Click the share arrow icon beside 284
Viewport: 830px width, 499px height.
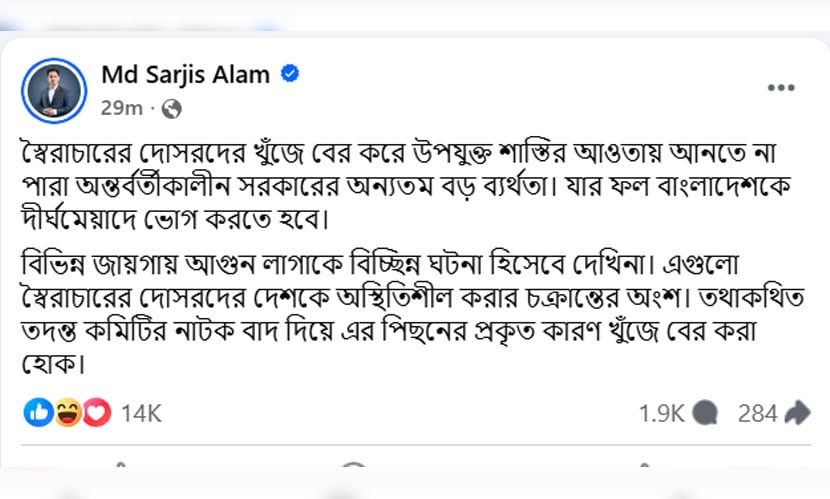[x=798, y=412]
